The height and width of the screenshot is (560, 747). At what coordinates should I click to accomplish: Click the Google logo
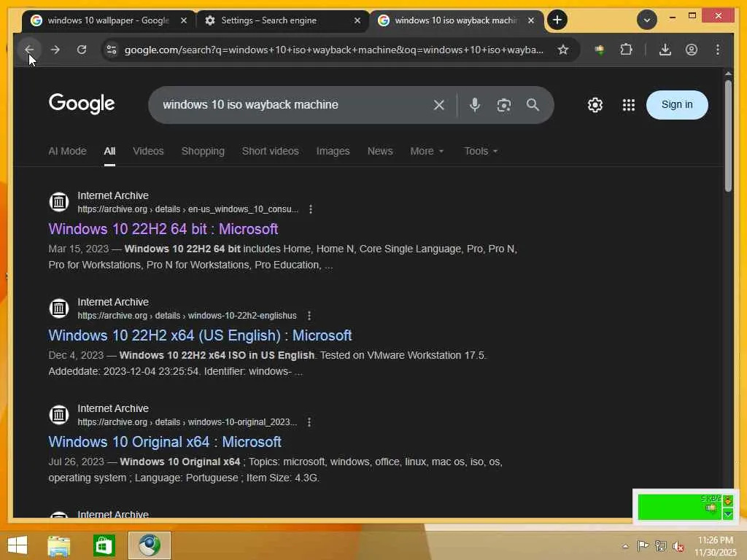[82, 104]
